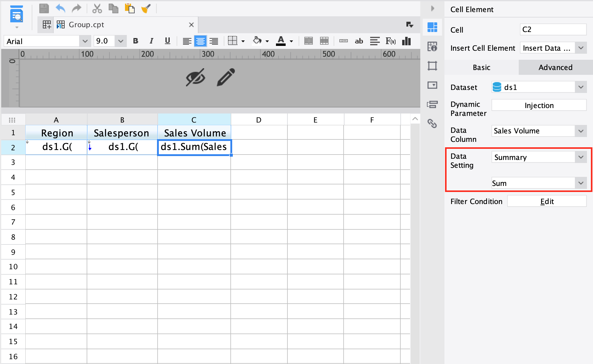Open the Sum function dropdown

click(x=581, y=183)
